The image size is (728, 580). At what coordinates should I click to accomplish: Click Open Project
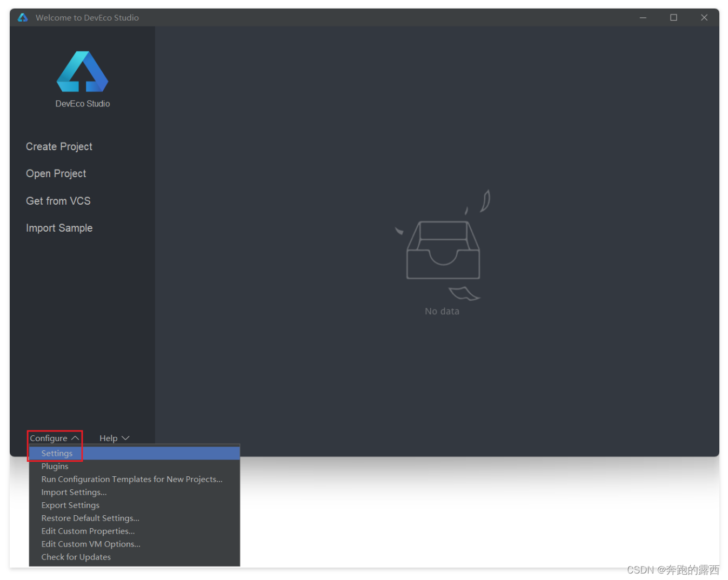click(56, 174)
